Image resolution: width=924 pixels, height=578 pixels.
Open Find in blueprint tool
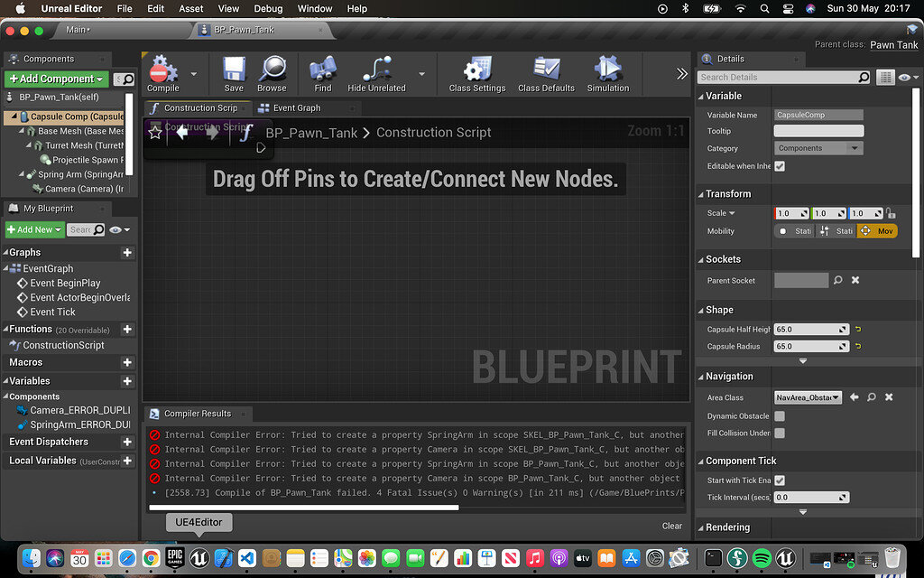[x=323, y=72]
